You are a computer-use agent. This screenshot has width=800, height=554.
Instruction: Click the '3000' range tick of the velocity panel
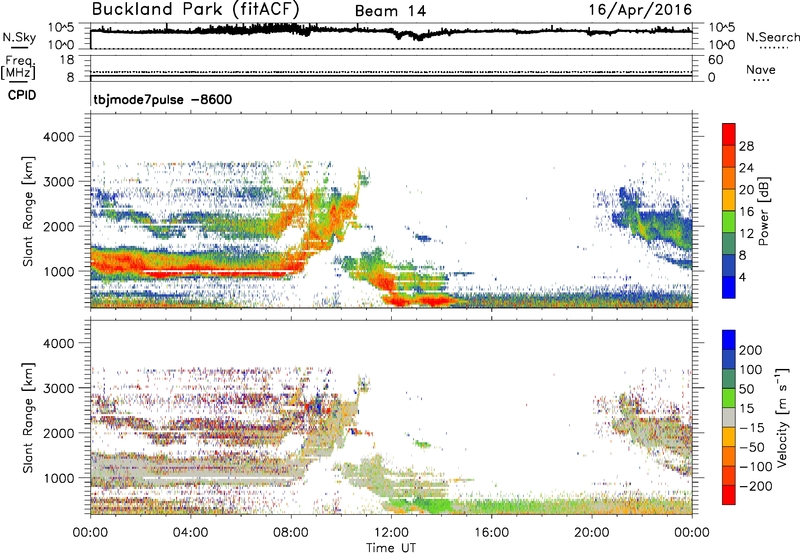tap(59, 388)
